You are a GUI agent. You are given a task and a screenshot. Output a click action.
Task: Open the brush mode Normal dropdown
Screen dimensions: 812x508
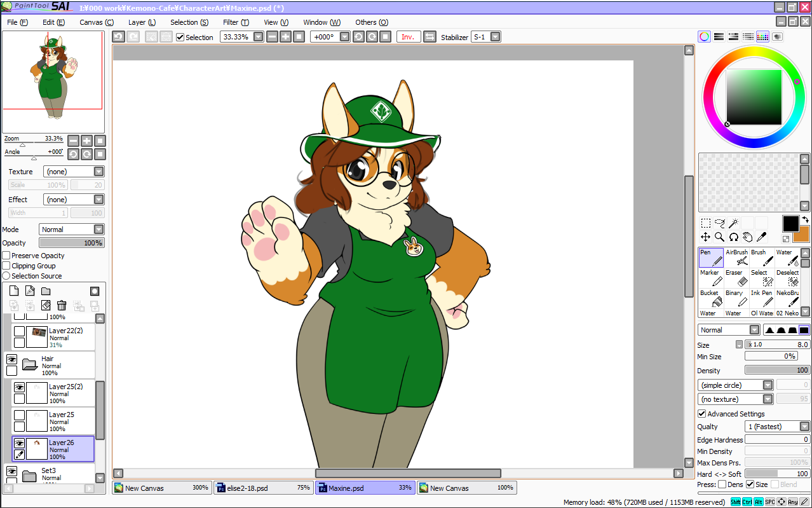(754, 330)
